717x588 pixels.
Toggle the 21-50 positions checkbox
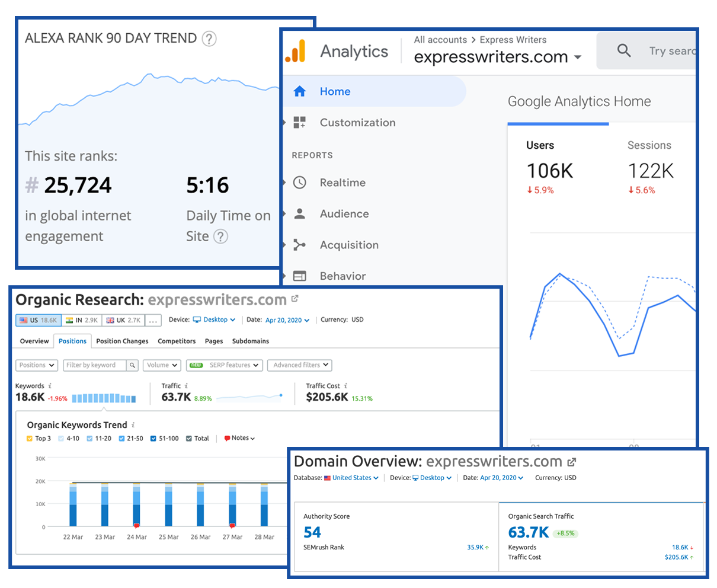click(x=121, y=439)
